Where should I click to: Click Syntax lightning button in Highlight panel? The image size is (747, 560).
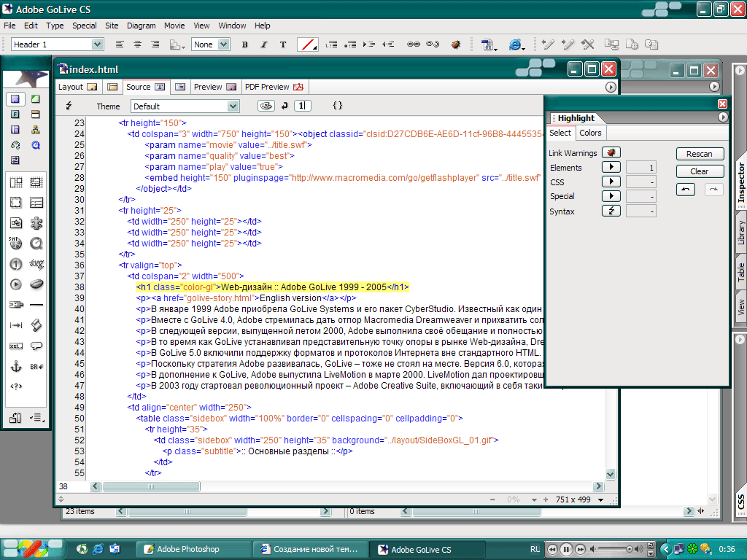611,211
